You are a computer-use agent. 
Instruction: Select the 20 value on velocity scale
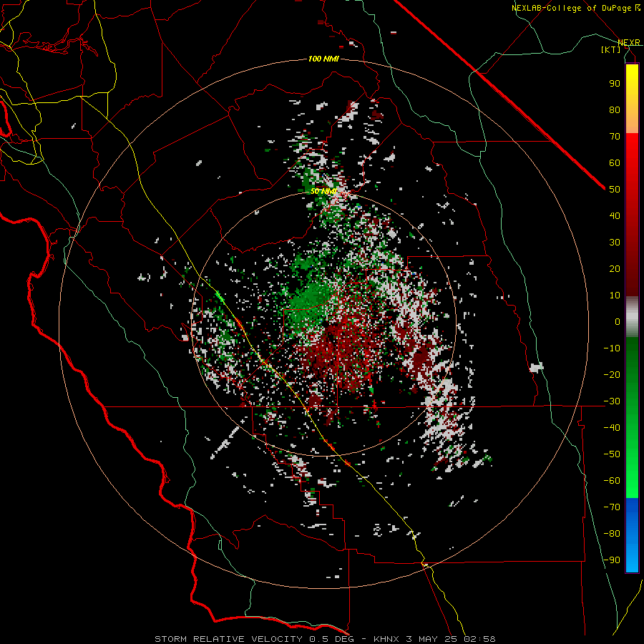(615, 269)
